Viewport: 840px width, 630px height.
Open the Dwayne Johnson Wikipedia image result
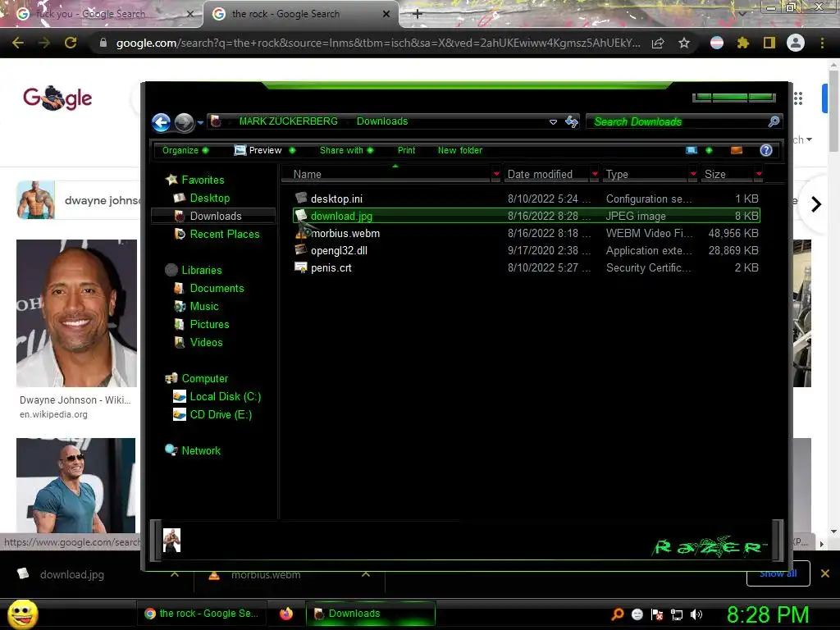pos(76,313)
